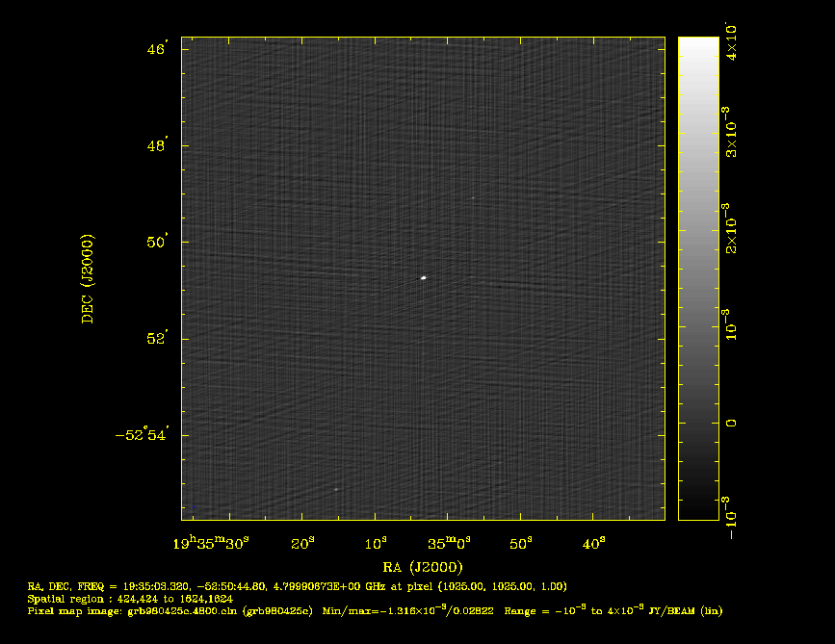Click the 20s RA tick label
The height and width of the screenshot is (644, 835).
point(302,544)
